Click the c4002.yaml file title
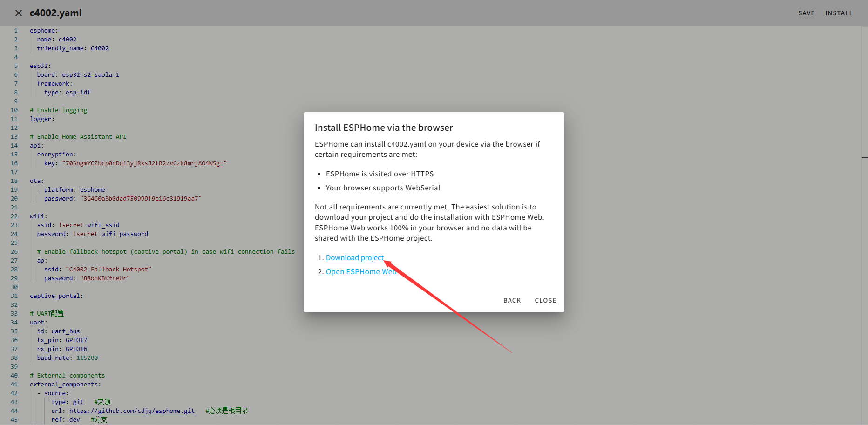Viewport: 868px width, 425px height. tap(55, 13)
